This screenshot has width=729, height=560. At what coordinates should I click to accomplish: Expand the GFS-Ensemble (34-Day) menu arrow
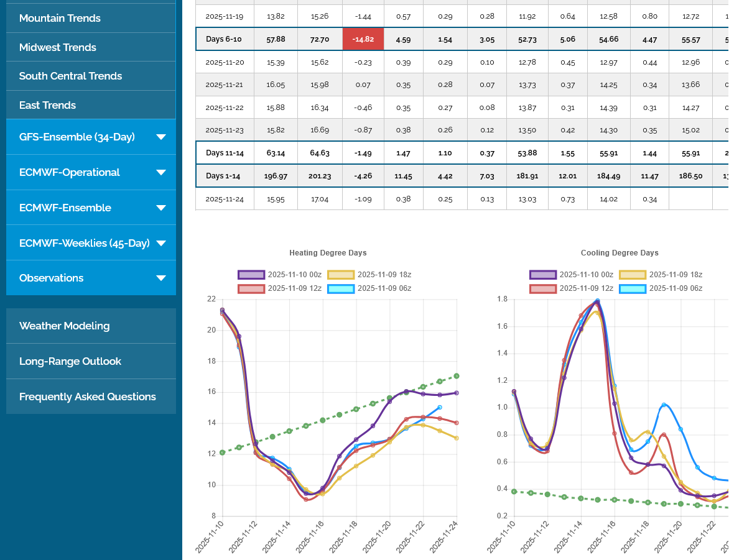click(161, 137)
